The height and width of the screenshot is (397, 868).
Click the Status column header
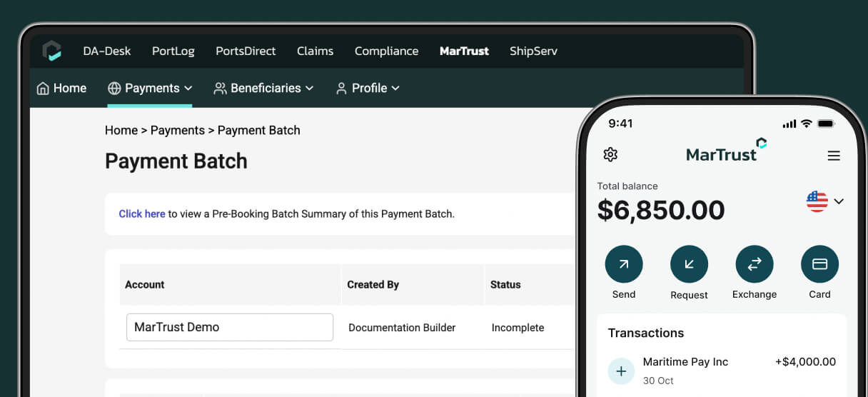pyautogui.click(x=505, y=284)
